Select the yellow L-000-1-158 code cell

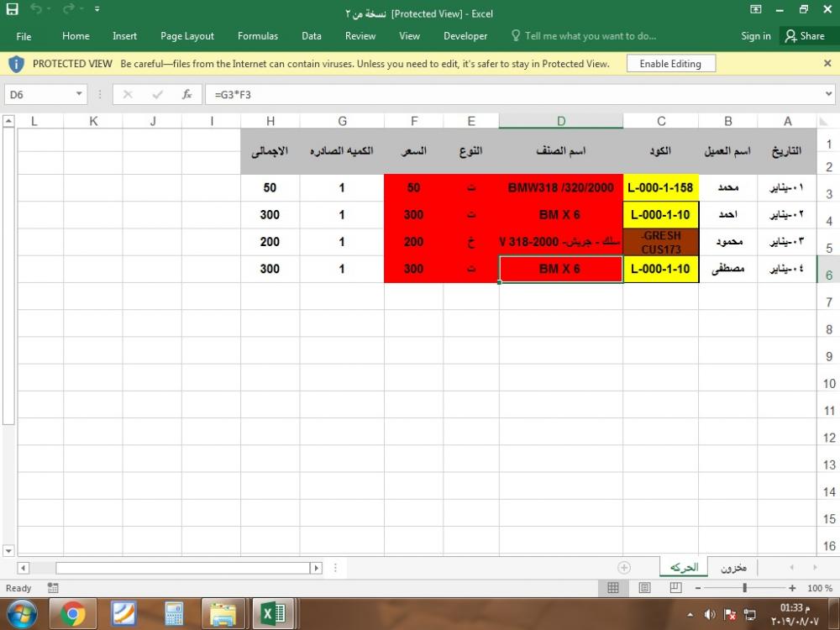pos(660,187)
